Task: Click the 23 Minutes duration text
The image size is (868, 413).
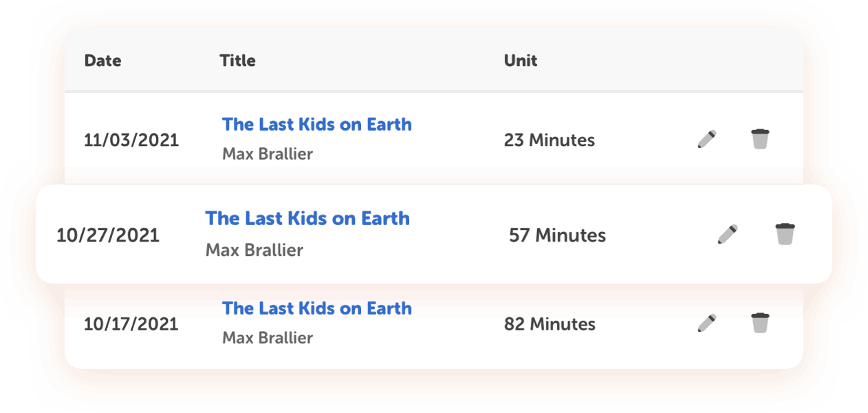Action: click(549, 140)
